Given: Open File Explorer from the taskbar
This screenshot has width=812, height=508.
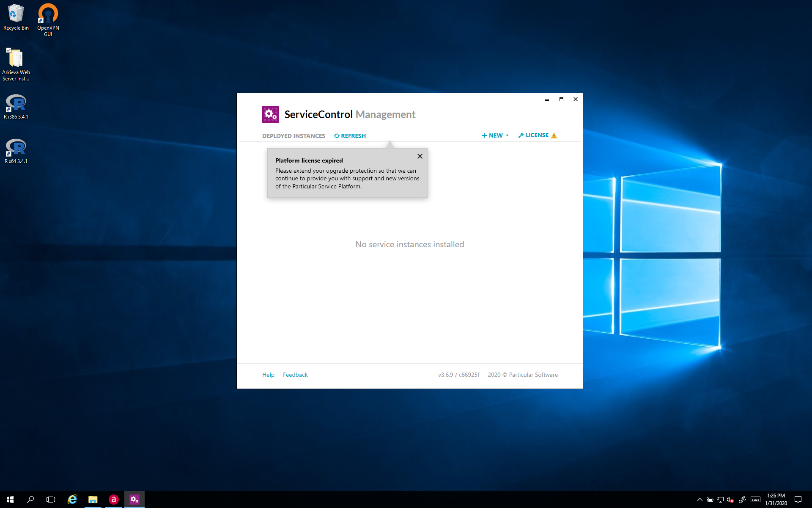Looking at the screenshot, I should point(93,500).
